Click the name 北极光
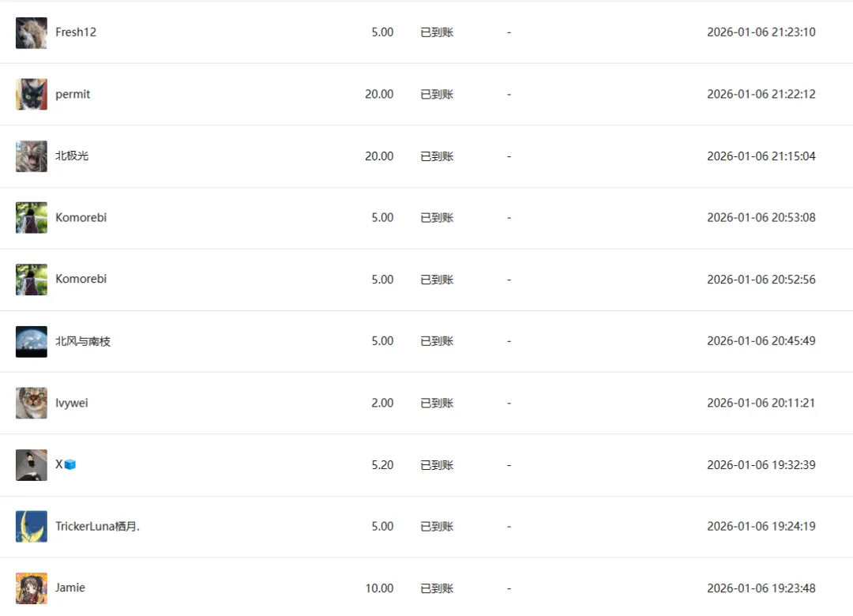853x616 pixels. coord(72,156)
